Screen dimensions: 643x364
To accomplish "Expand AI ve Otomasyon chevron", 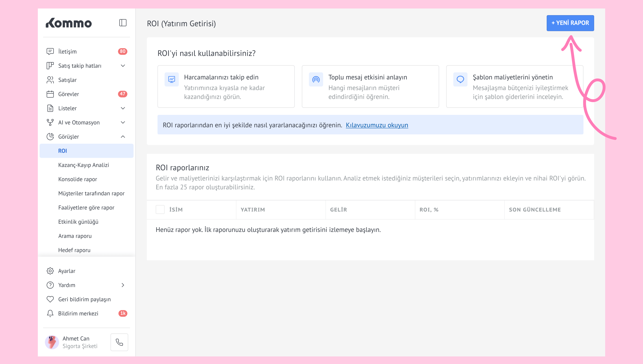I will point(123,122).
